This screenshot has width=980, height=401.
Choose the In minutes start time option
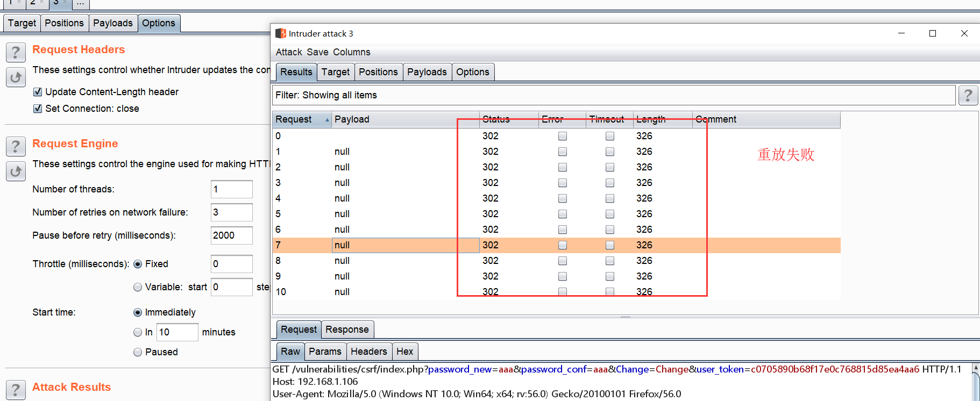(138, 332)
